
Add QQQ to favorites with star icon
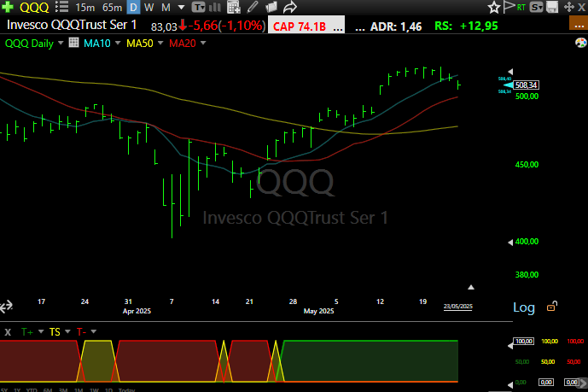coord(494,7)
